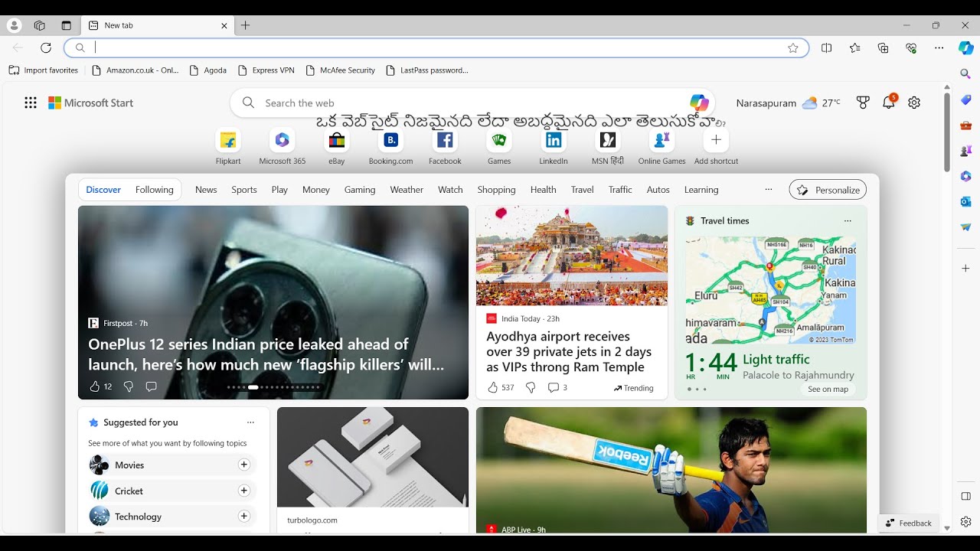The height and width of the screenshot is (551, 980).
Task: Open Amazon.co.uk favorites bookmark
Action: pos(136,70)
